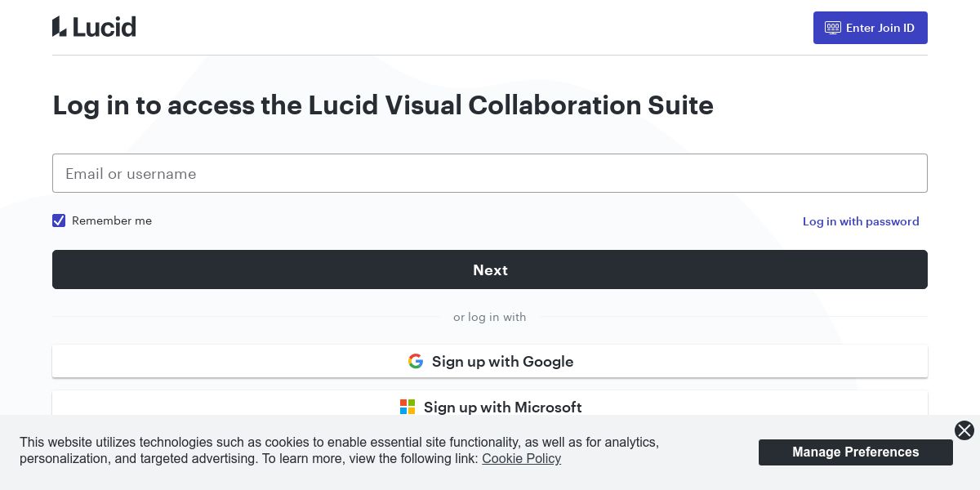Click the header divider line below the logo
This screenshot has height=490, width=980.
pos(490,56)
